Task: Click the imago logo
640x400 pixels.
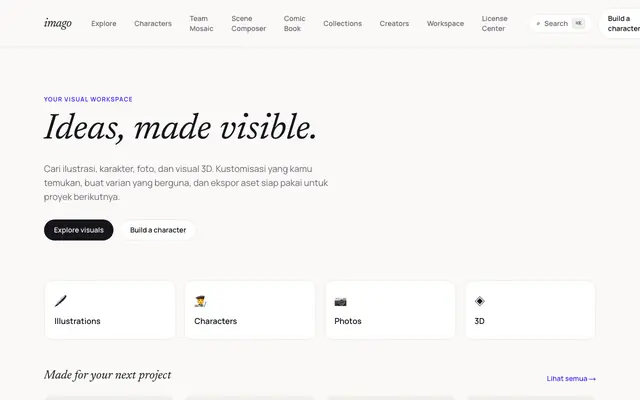Action: click(x=58, y=23)
